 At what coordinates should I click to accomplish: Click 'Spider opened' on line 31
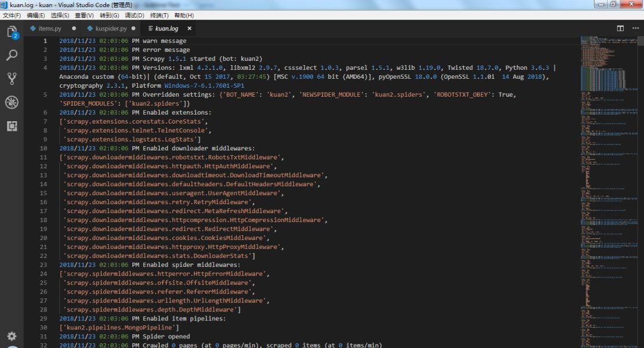click(166, 337)
